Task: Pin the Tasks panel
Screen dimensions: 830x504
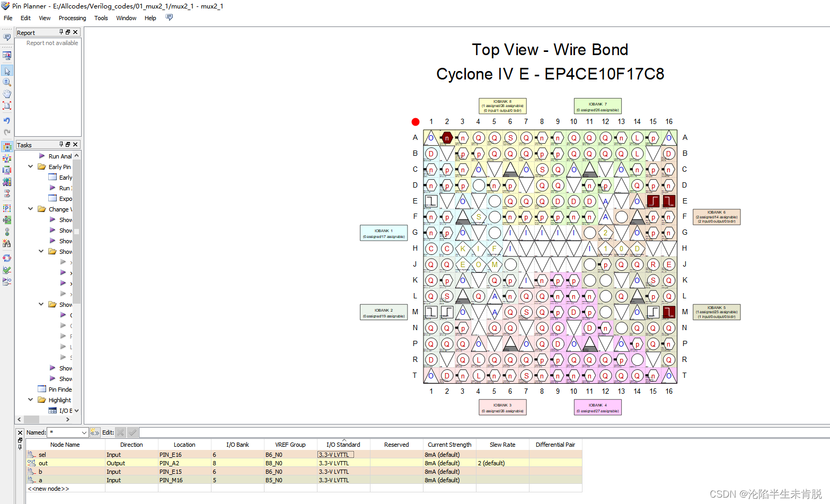Action: (61, 144)
